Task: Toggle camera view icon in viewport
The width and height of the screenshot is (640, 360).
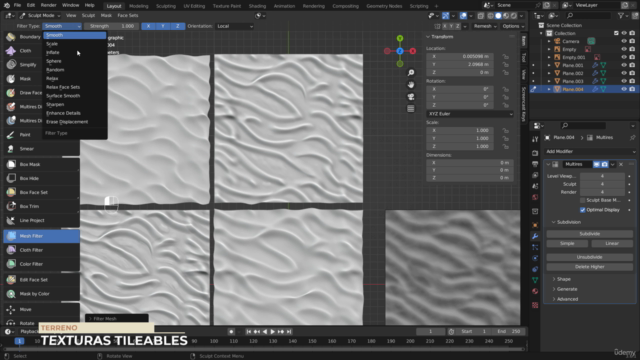Action: 411,97
